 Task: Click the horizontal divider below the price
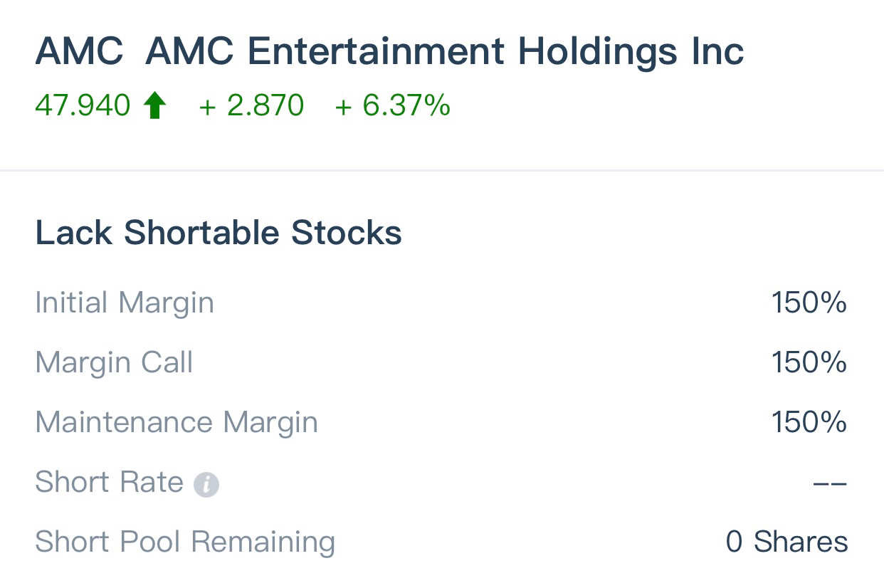[x=442, y=171]
